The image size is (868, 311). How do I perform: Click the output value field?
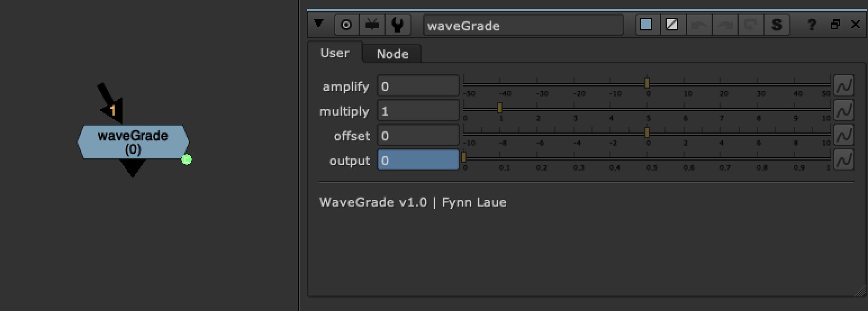[x=418, y=161]
